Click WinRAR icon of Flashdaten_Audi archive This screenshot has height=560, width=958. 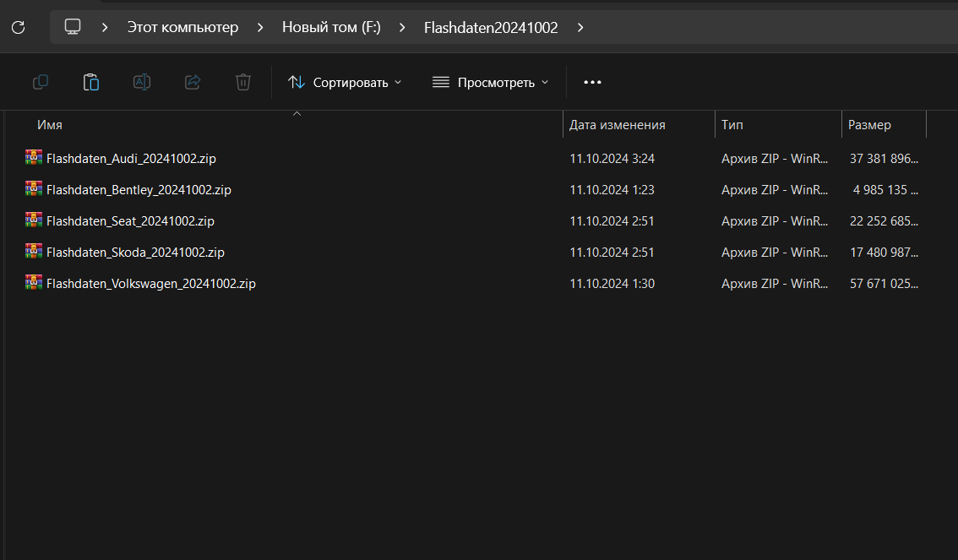point(34,157)
